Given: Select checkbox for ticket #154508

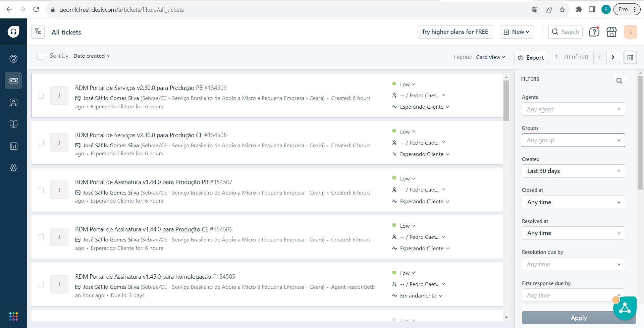Looking at the screenshot, I should click(41, 143).
